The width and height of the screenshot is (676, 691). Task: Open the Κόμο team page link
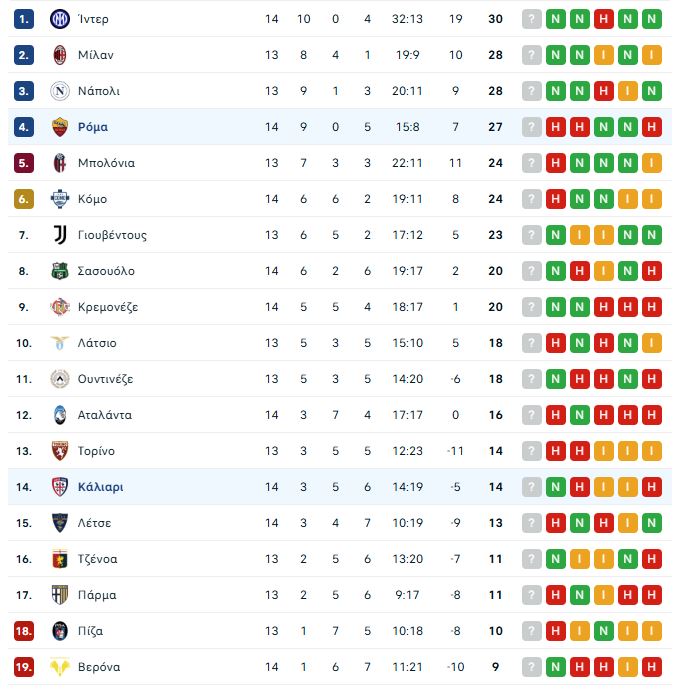pos(92,199)
